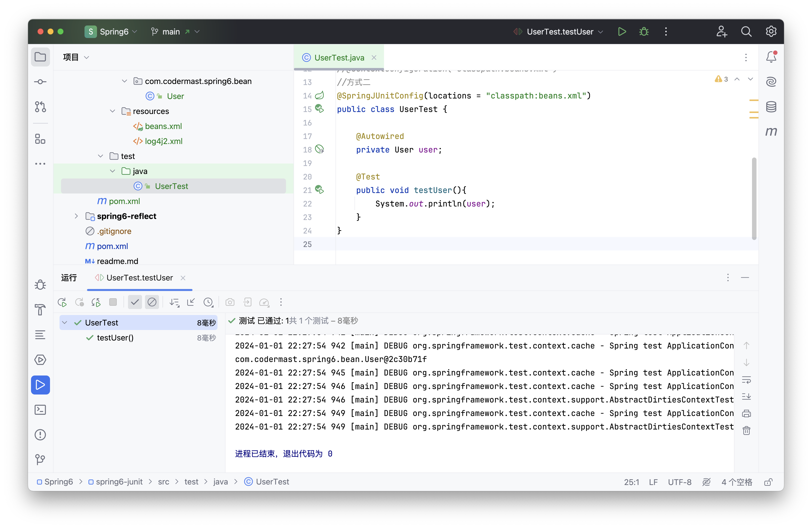Toggle the ignored tests filter icon
812x528 pixels.
(151, 302)
